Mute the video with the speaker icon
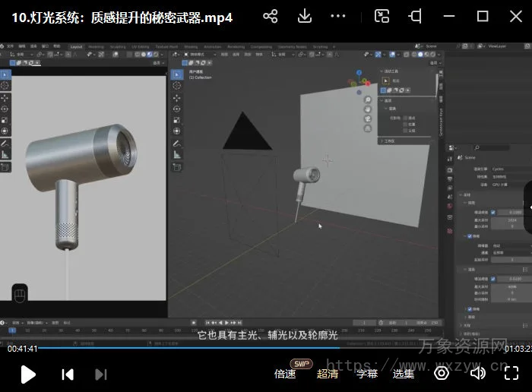 (x=478, y=373)
